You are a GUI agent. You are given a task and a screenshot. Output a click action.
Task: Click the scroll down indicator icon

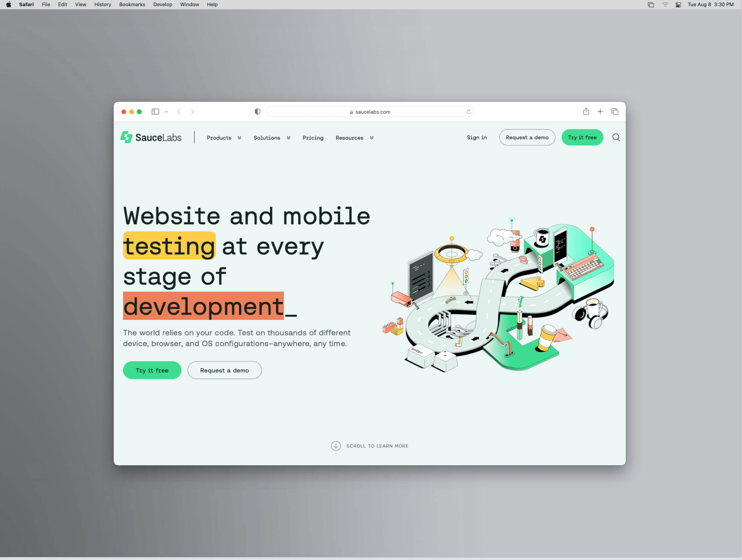(x=336, y=445)
